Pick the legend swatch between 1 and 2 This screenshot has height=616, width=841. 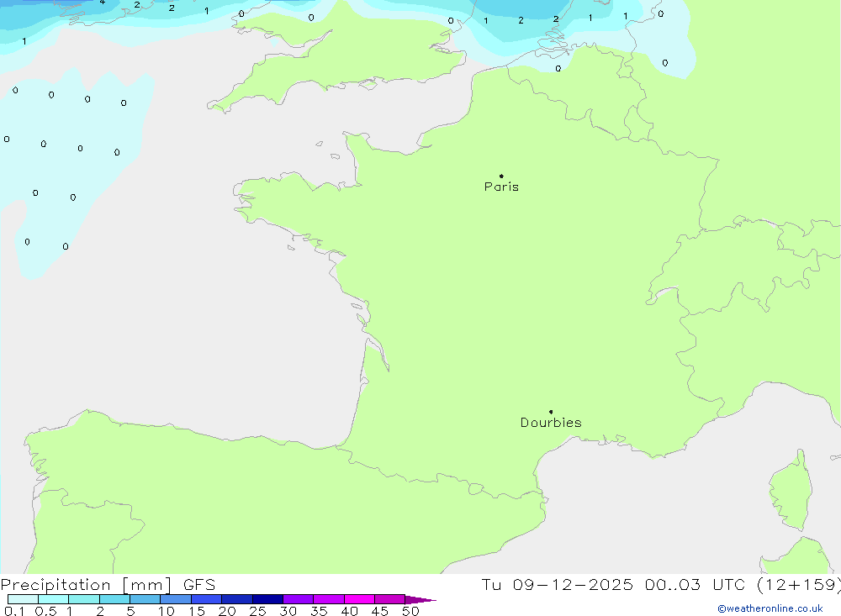84,599
